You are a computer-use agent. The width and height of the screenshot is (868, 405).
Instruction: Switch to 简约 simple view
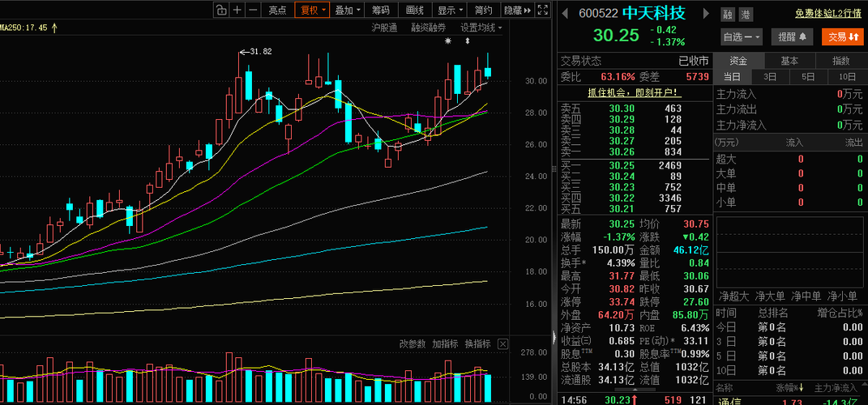pos(483,10)
